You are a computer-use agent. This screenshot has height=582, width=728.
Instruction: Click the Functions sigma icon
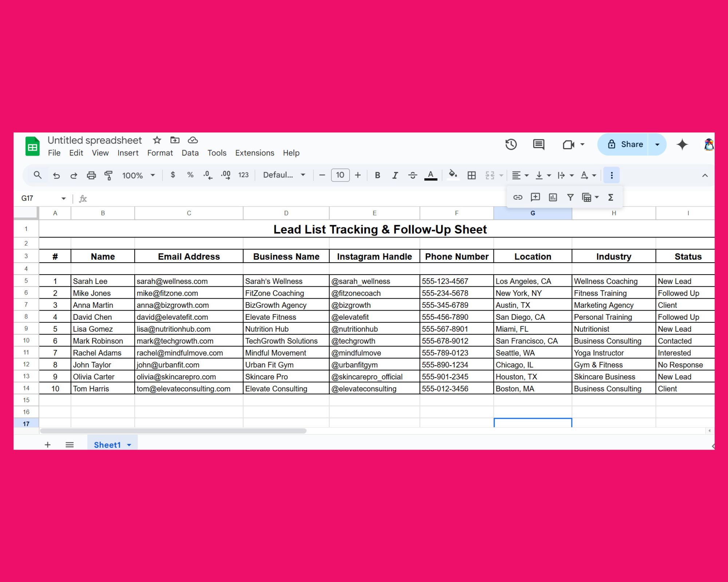click(x=611, y=197)
